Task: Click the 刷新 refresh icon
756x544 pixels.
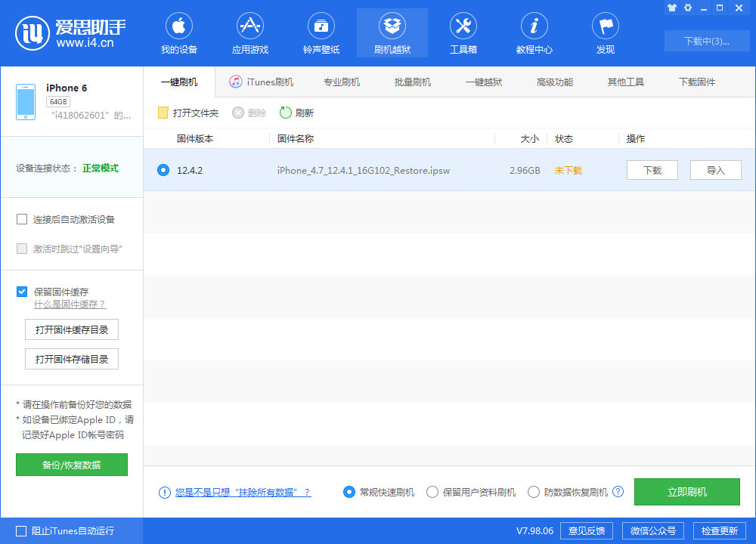Action: tap(286, 113)
